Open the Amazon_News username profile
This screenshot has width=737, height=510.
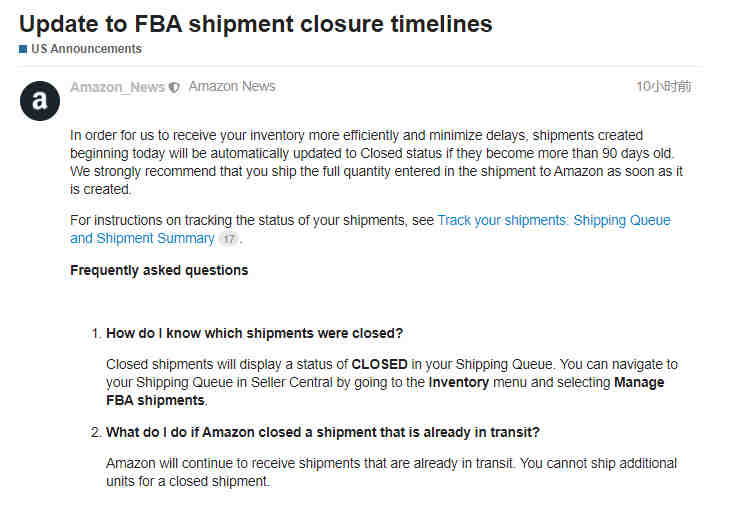click(x=118, y=87)
